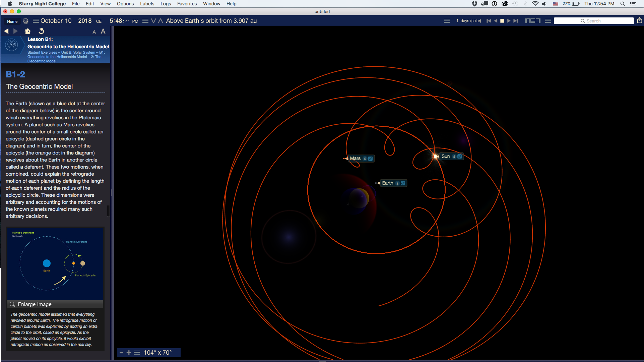Open the Student Exercises breadcrumb link
The image size is (644, 362).
(x=42, y=52)
